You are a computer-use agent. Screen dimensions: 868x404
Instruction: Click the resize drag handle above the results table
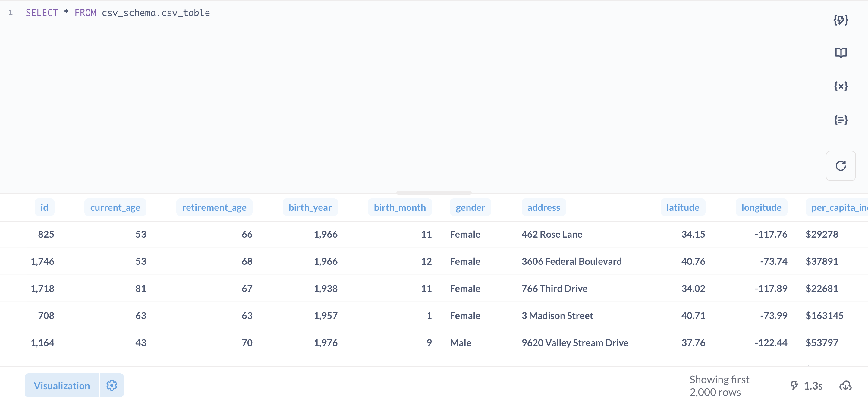tap(434, 193)
